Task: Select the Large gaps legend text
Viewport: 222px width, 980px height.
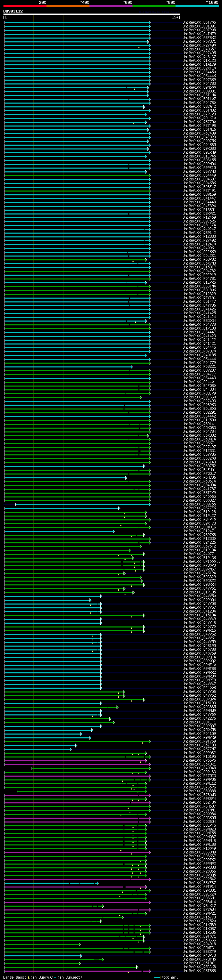Action: [x=15, y=977]
